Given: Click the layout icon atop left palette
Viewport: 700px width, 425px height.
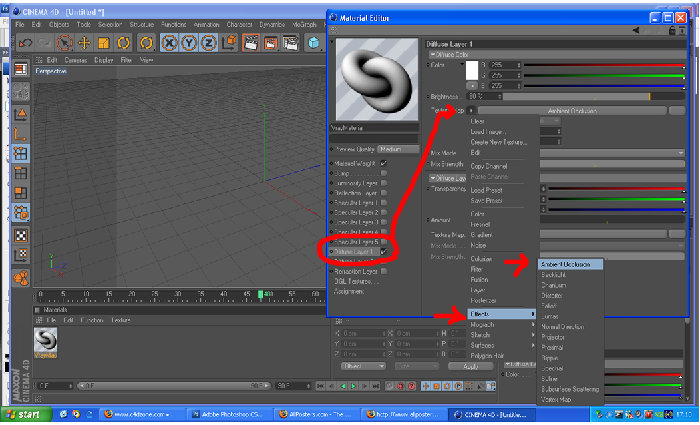Looking at the screenshot, I should click(21, 69).
